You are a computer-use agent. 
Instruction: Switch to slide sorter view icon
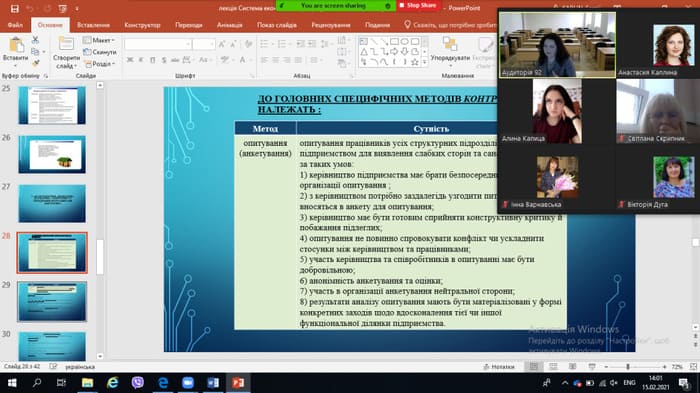click(x=553, y=367)
